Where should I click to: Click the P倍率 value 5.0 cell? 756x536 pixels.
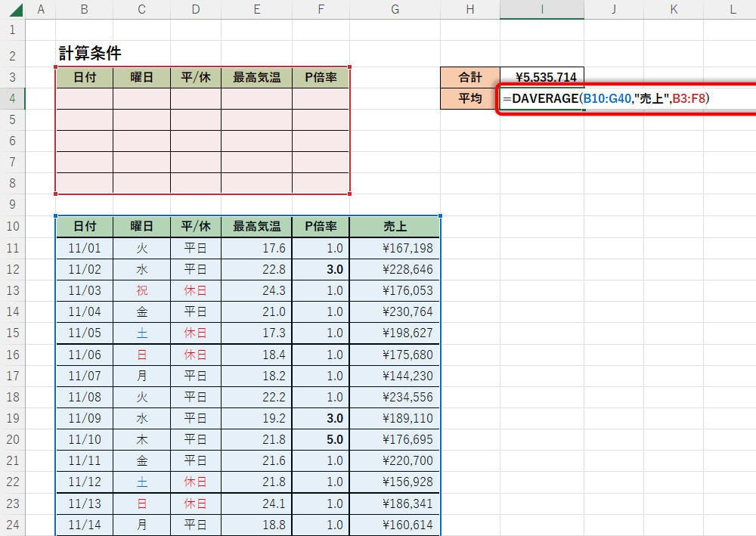click(x=321, y=439)
